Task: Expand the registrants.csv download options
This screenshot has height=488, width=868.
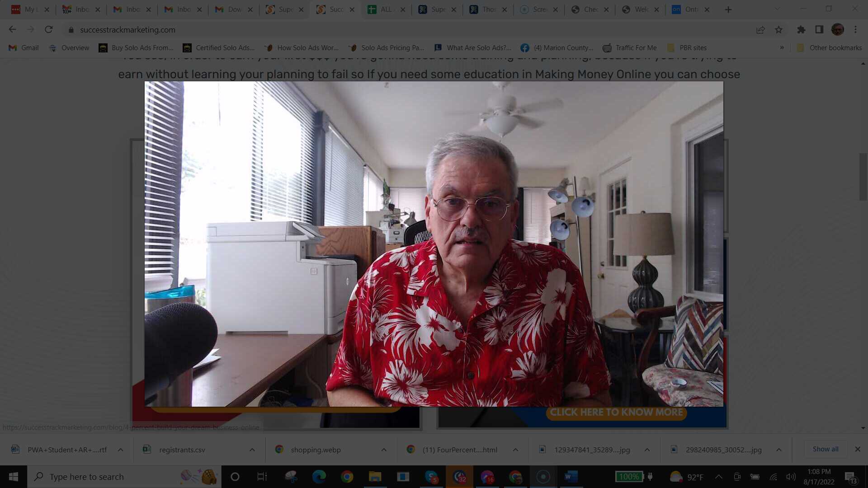Action: click(x=252, y=450)
